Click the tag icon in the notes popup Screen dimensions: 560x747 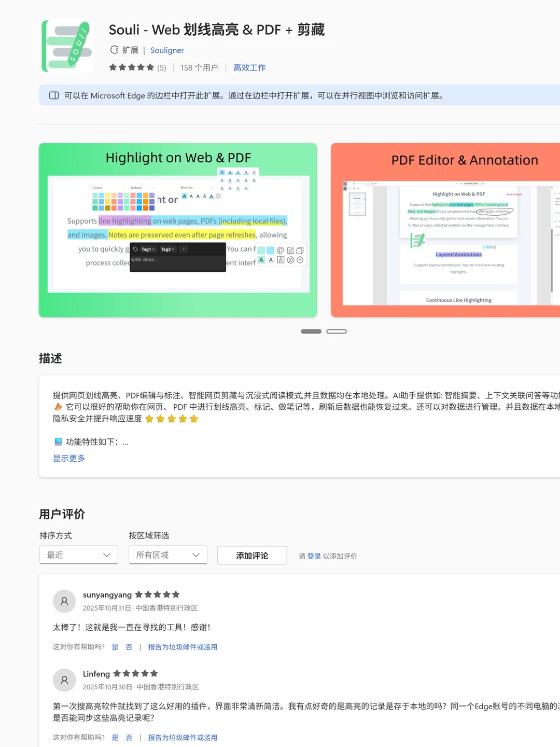pos(135,249)
